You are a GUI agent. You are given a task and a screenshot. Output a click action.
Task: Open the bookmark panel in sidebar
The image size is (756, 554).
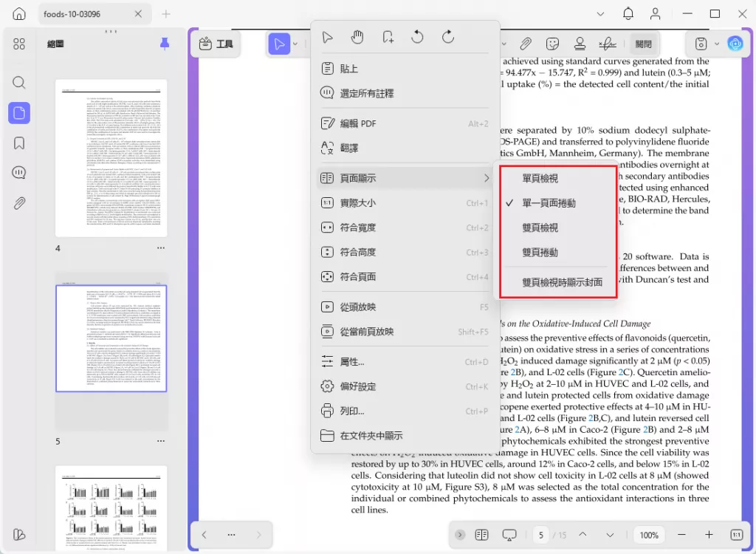coord(19,143)
